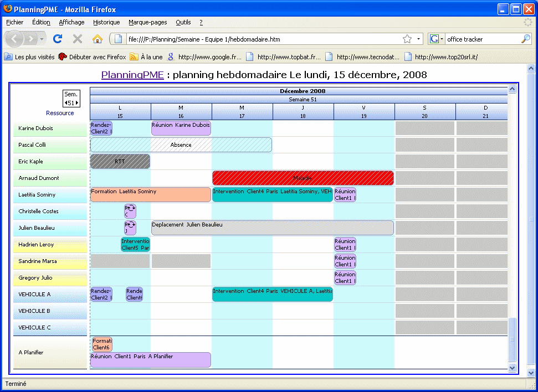Click the Stop loading icon
This screenshot has height=392, width=538.
coord(78,39)
